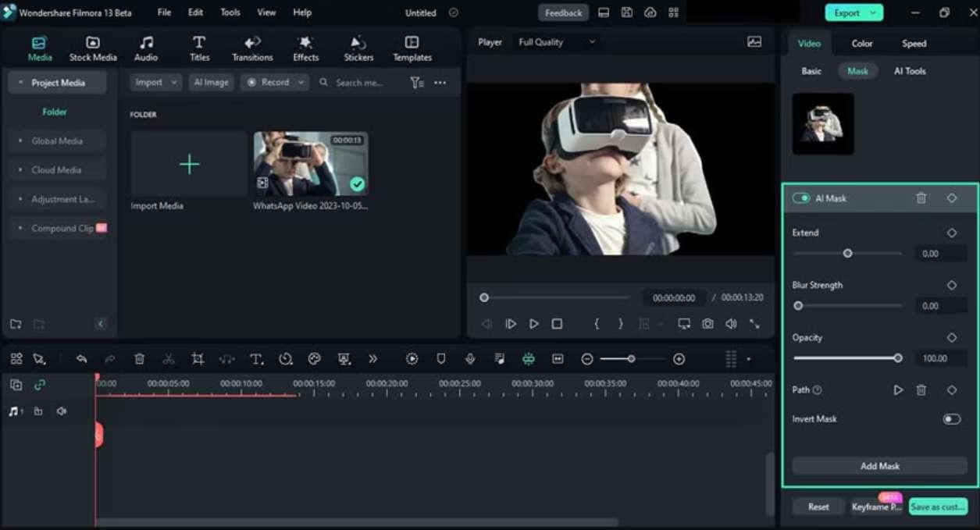This screenshot has height=530, width=980.
Task: Click the undo arrow icon
Action: pos(81,359)
